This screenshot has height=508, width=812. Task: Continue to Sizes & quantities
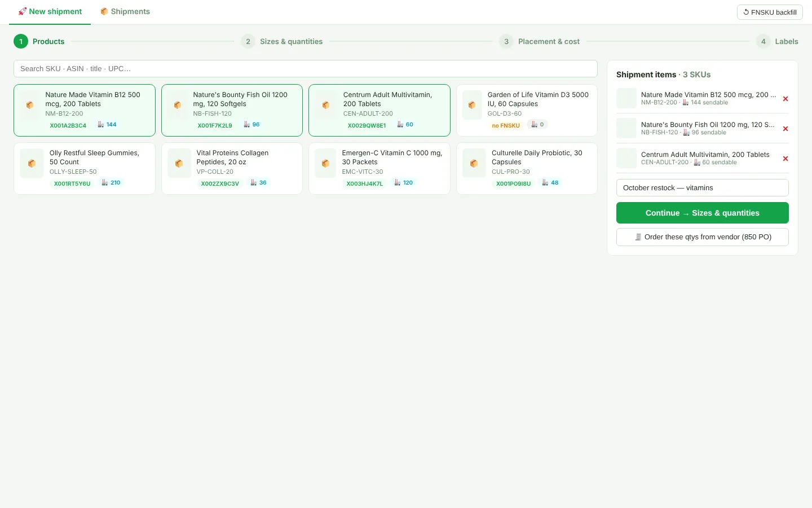click(703, 213)
